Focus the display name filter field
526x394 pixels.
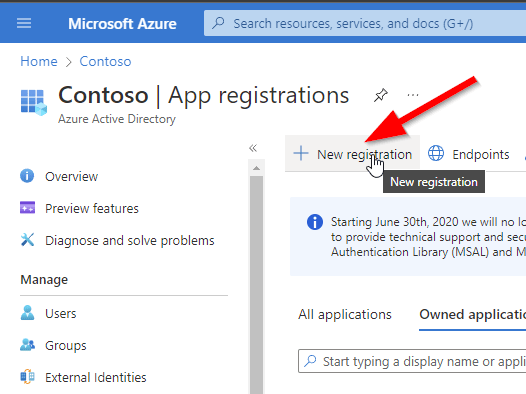click(412, 361)
